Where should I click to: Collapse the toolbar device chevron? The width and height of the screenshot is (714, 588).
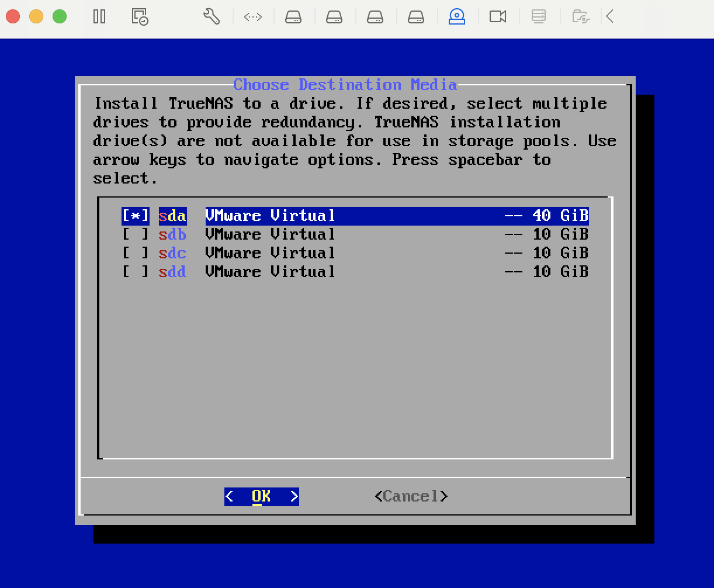(x=610, y=16)
